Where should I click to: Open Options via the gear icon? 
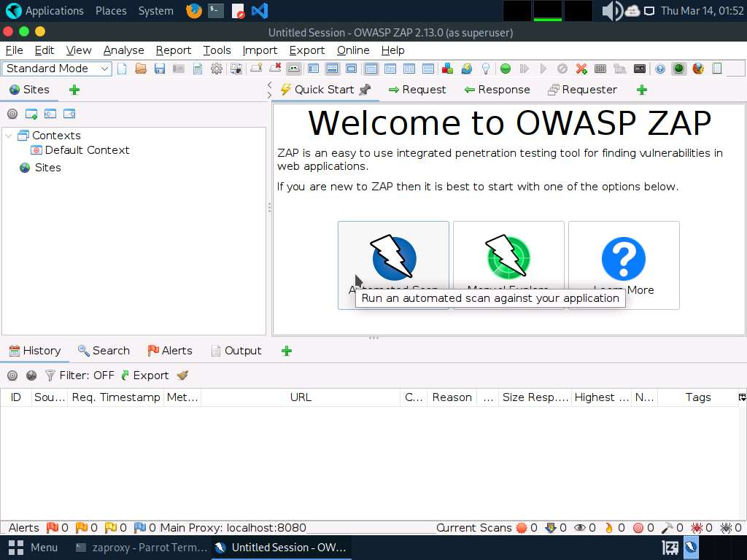[x=217, y=69]
